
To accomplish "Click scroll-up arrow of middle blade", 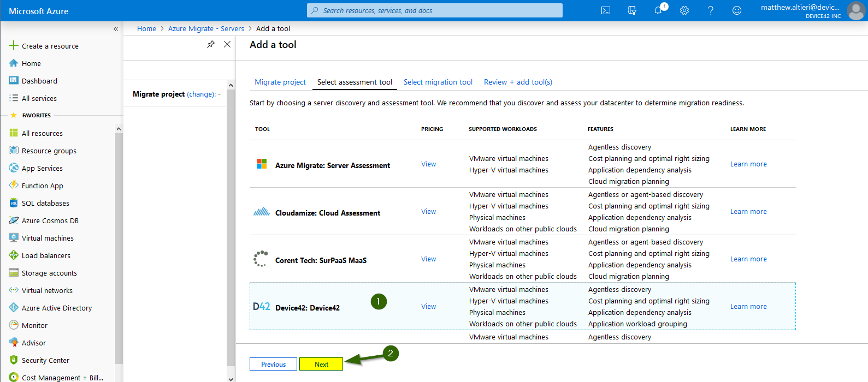I will point(231,85).
